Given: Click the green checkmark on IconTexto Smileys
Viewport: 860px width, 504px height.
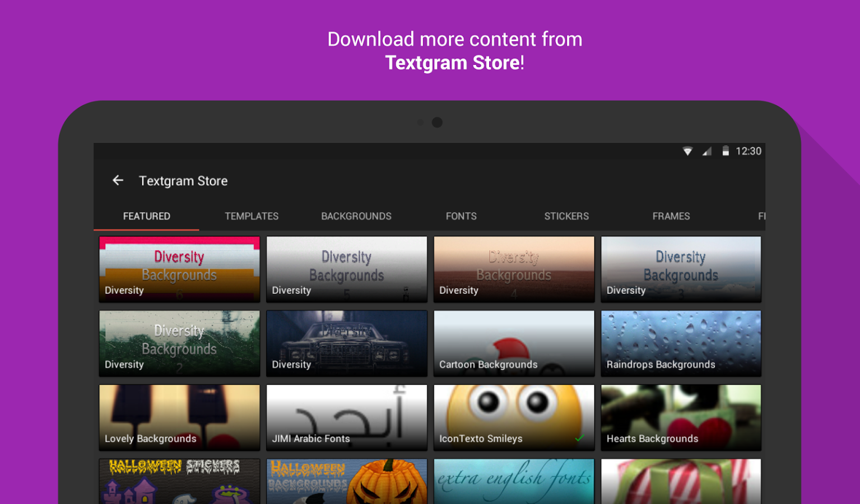Looking at the screenshot, I should pyautogui.click(x=580, y=438).
